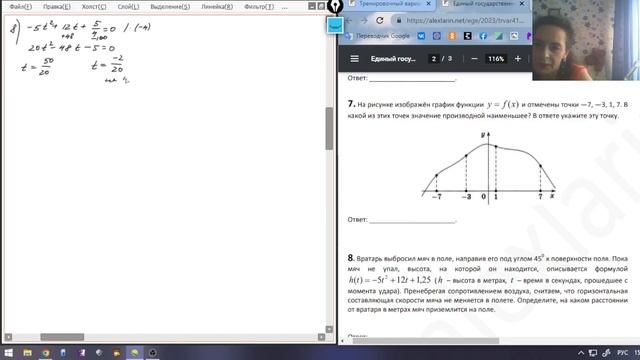The height and width of the screenshot is (360, 640).
Task: Open Chrome from the taskbar
Action: click(x=45, y=353)
